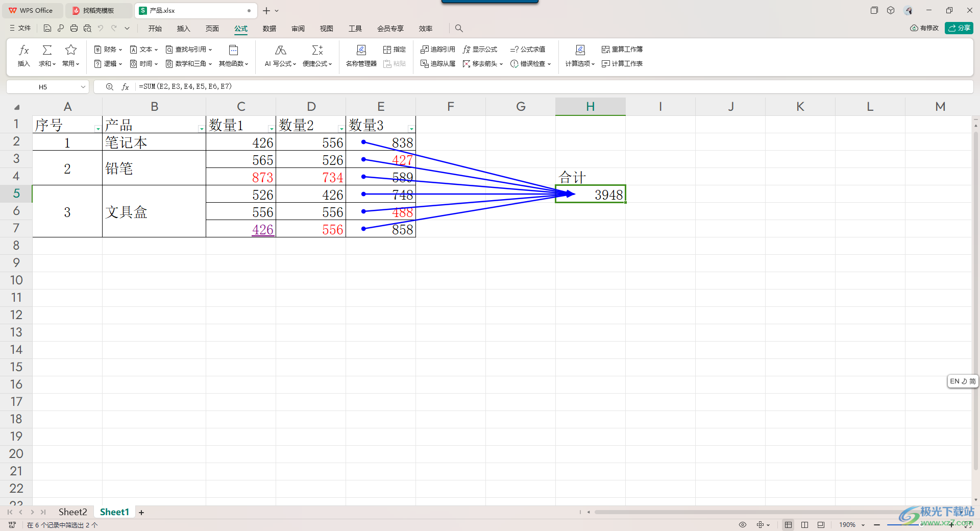Viewport: 980px width, 531px height.
Task: Switch to the 找稻壳模板 tab
Action: click(x=99, y=11)
